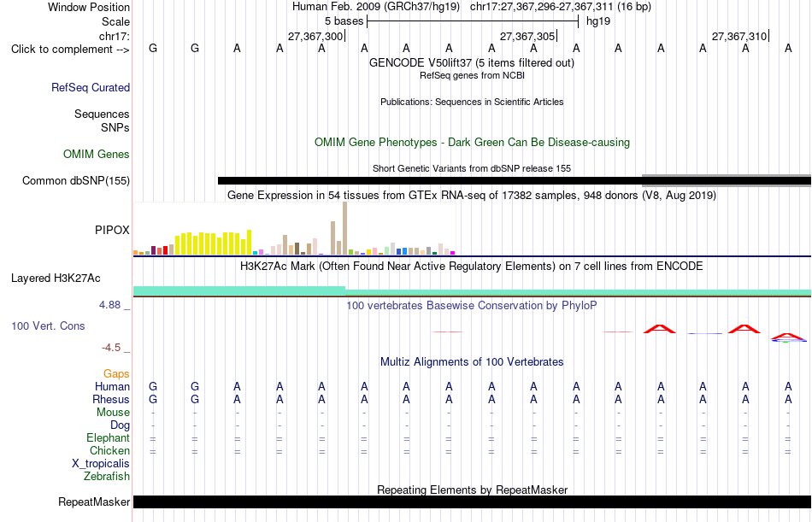Screen dimensions: 812x522
Task: Click the Scale row label
Action: click(x=116, y=21)
